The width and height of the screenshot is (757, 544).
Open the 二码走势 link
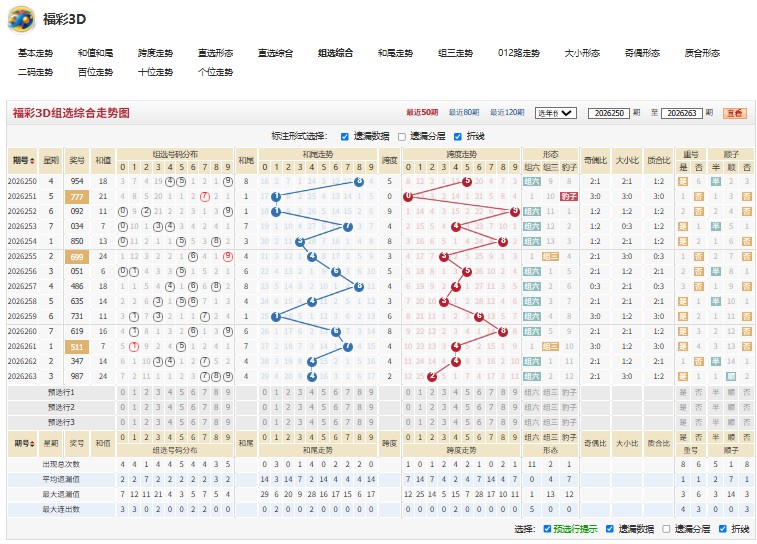(35, 72)
